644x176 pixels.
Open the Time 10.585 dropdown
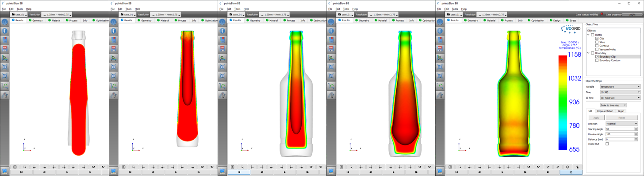pyautogui.click(x=620, y=92)
